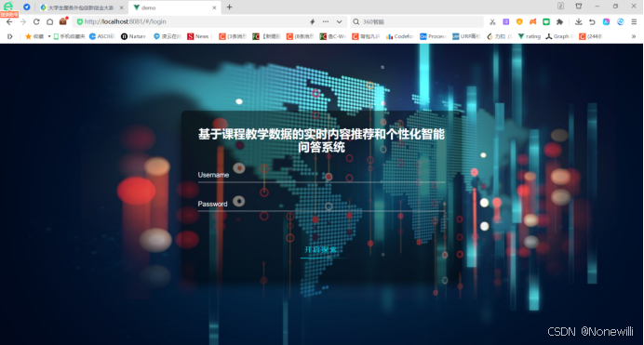This screenshot has height=345, width=644.
Task: Open the puzzle-piece extensions manager
Action: [559, 21]
